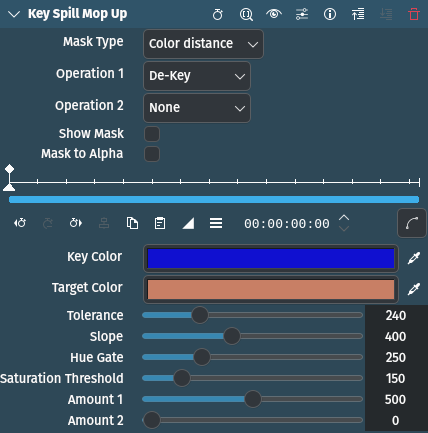The height and width of the screenshot is (433, 428).
Task: Move effect down in stack
Action: click(x=386, y=14)
